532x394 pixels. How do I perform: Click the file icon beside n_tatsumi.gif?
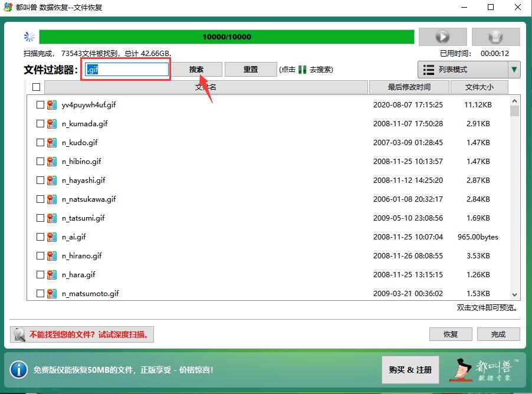52,218
